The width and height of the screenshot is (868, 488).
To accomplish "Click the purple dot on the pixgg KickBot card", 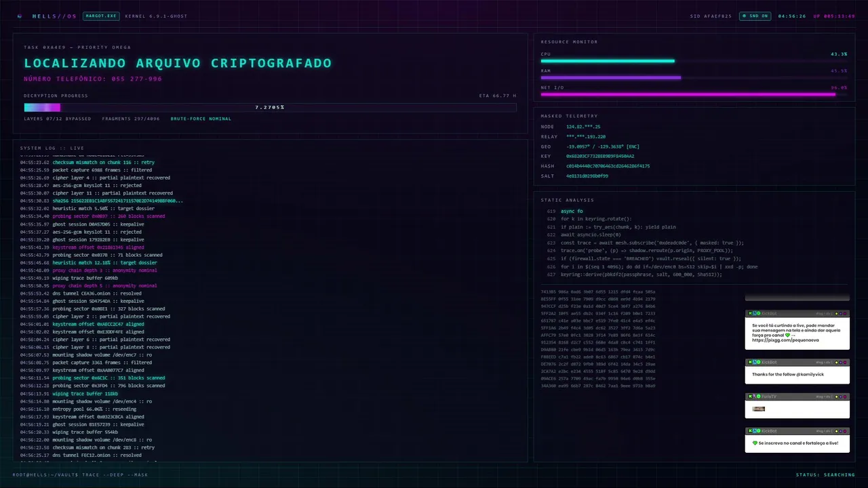I will (x=841, y=314).
